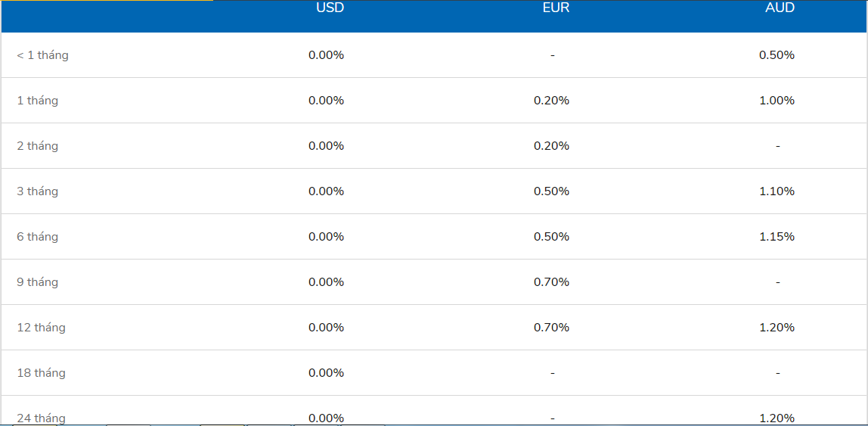Select the "< 1 tháng" row label

(42, 55)
